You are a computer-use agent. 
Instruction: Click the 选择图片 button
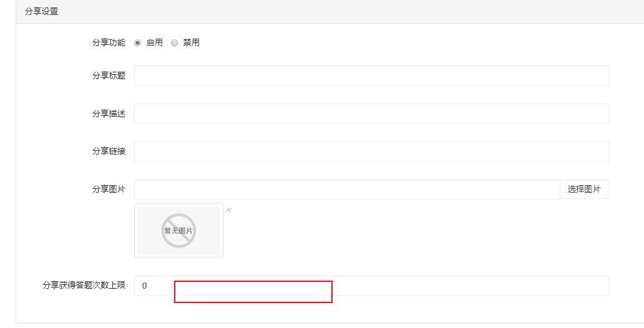point(584,189)
